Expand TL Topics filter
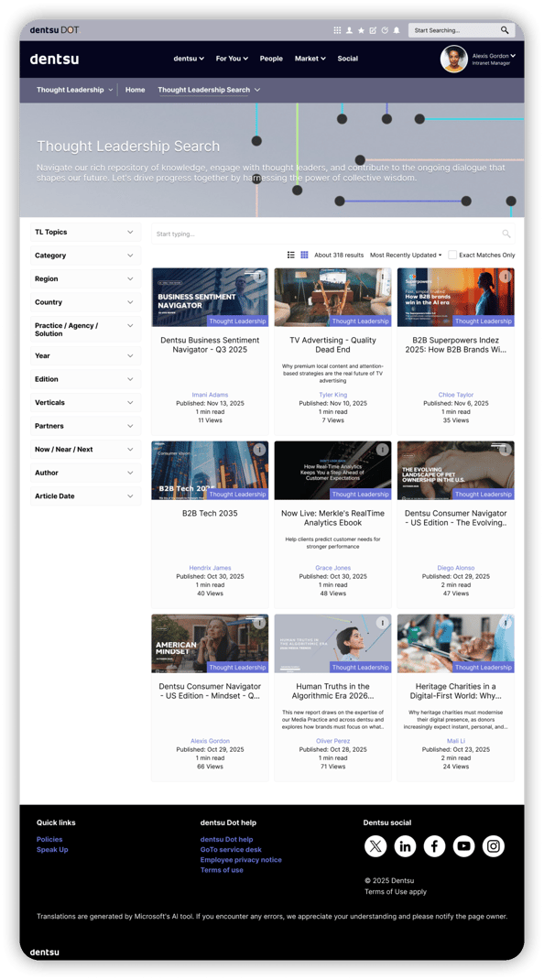 (86, 232)
